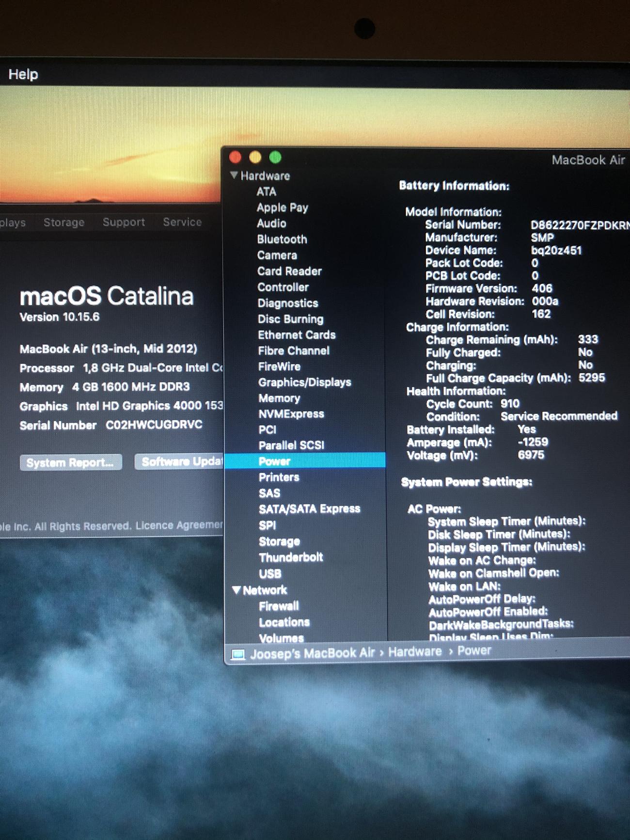Zoom System Information with the green button
The image size is (630, 840).
(x=275, y=157)
